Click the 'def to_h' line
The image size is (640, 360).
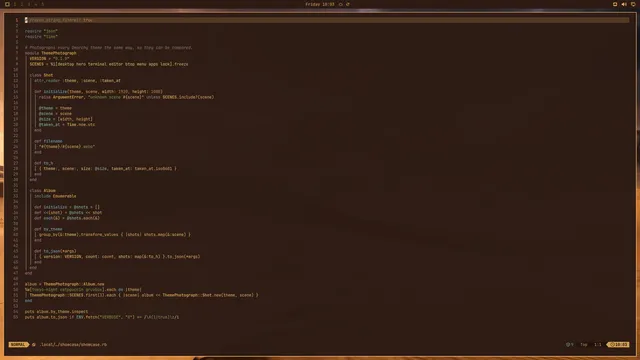[44, 163]
